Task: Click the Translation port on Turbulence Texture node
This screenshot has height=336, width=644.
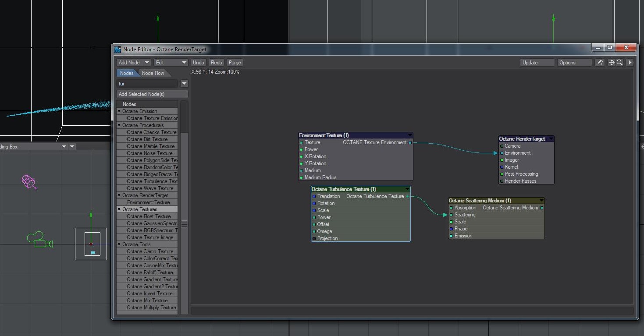Action: pyautogui.click(x=314, y=196)
